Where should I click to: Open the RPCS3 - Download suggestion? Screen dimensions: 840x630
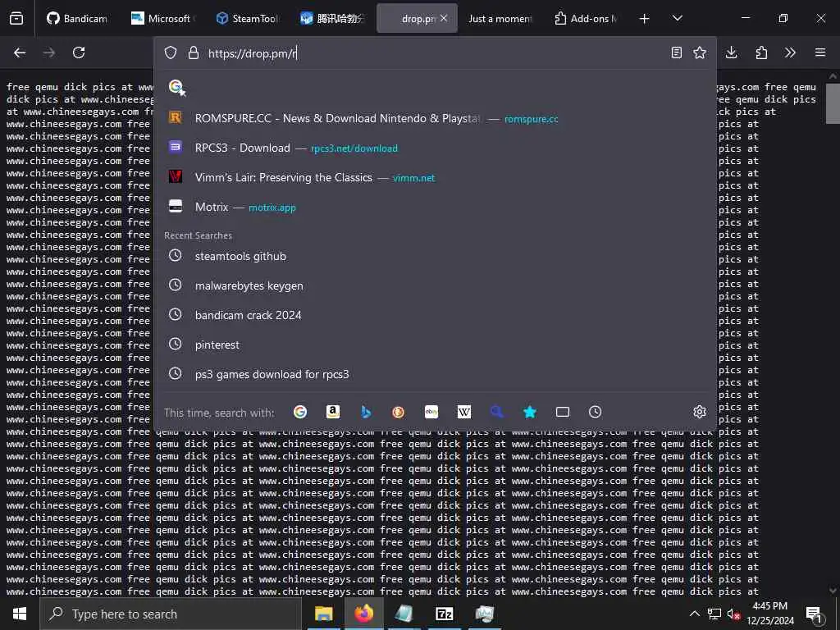[435, 148]
